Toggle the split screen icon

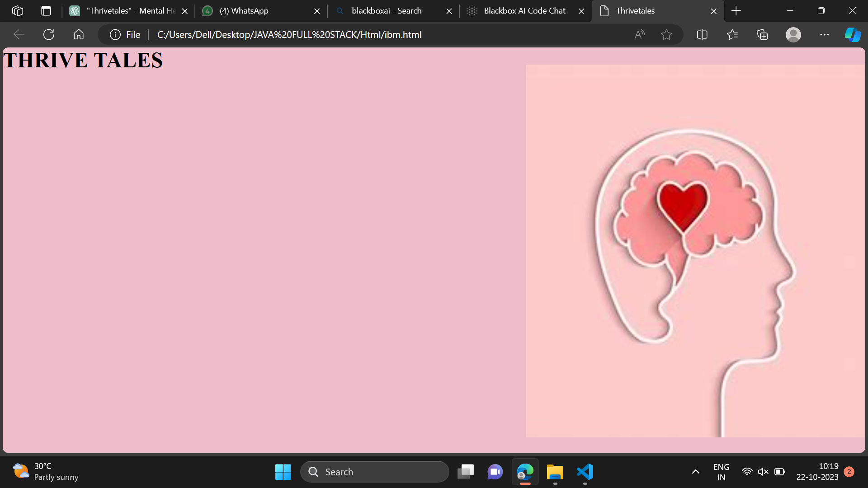click(702, 34)
